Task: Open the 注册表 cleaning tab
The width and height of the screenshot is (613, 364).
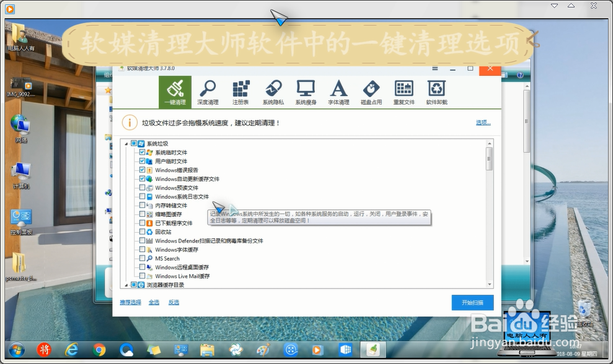Action: tap(240, 92)
